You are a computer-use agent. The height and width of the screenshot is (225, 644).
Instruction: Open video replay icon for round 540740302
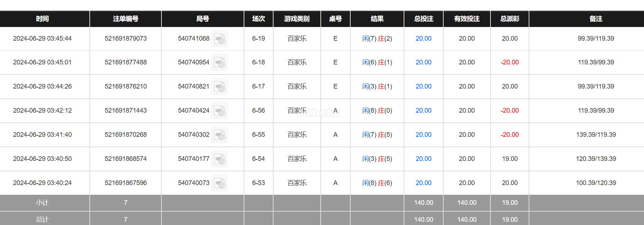[x=219, y=135]
